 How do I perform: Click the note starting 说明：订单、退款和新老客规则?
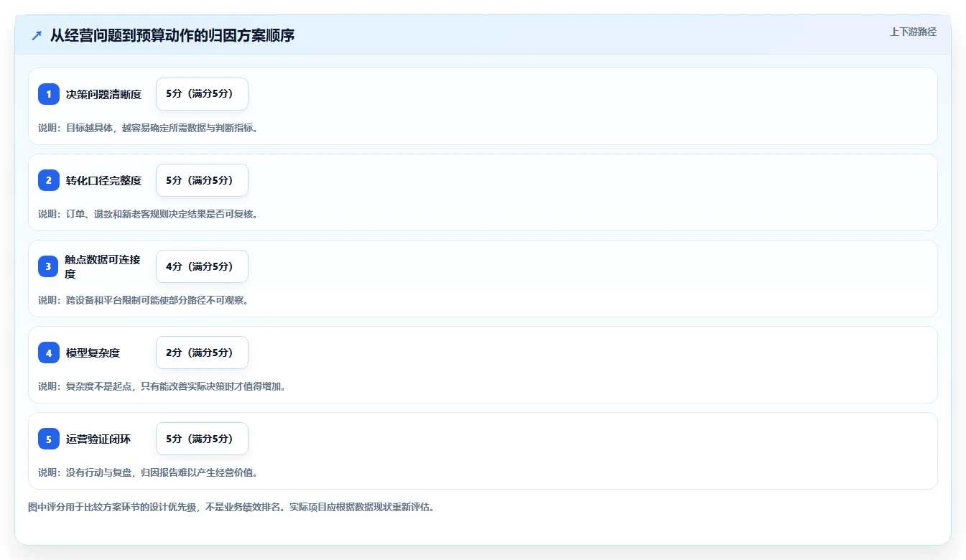click(148, 214)
